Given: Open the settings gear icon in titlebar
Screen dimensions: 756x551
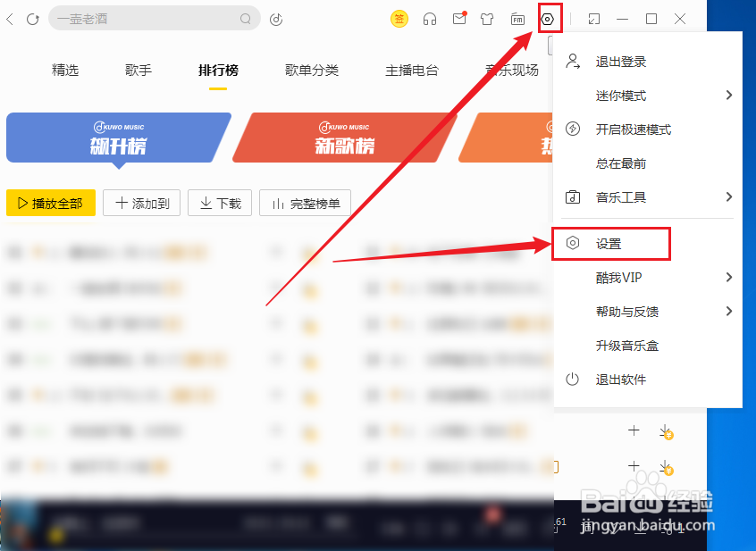Looking at the screenshot, I should click(549, 18).
